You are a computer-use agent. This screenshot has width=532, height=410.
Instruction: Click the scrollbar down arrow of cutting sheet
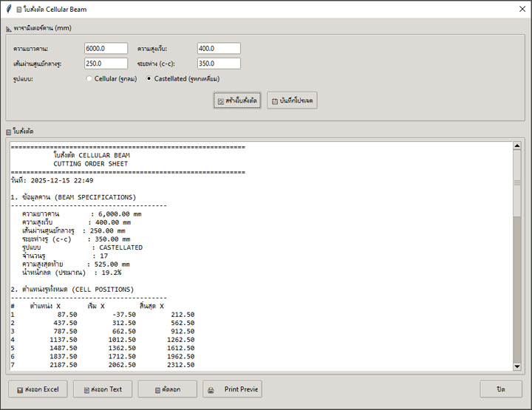click(x=517, y=366)
